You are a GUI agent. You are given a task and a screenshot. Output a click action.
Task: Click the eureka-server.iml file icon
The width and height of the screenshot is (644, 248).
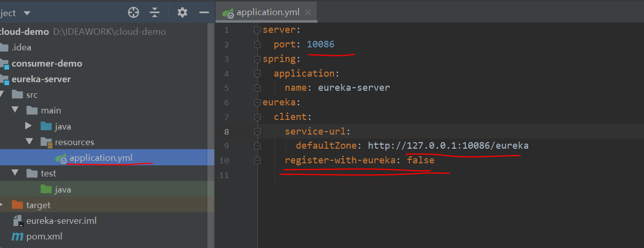[18, 221]
